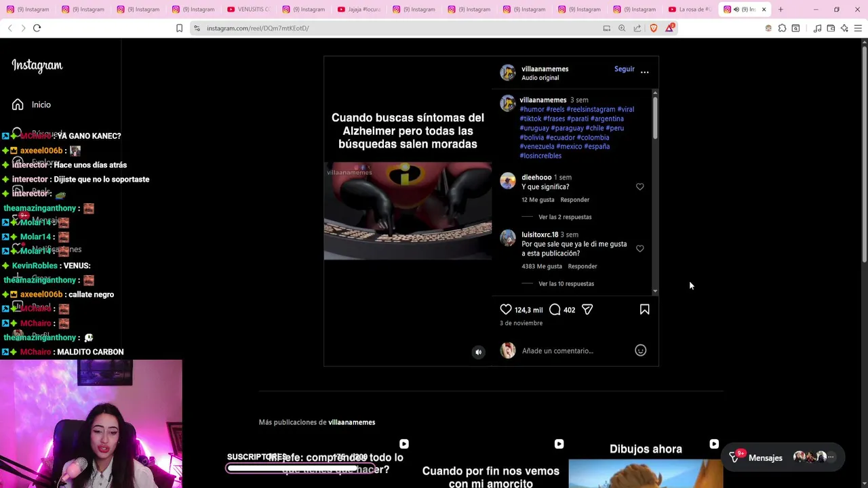Open the emoji picker in comment box
This screenshot has width=868, height=488.
(640, 350)
